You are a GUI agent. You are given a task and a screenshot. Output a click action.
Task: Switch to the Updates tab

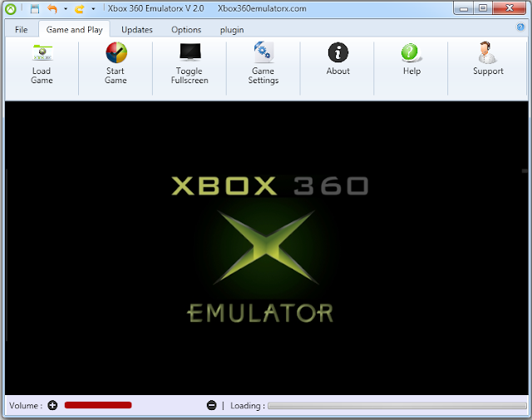click(x=136, y=30)
